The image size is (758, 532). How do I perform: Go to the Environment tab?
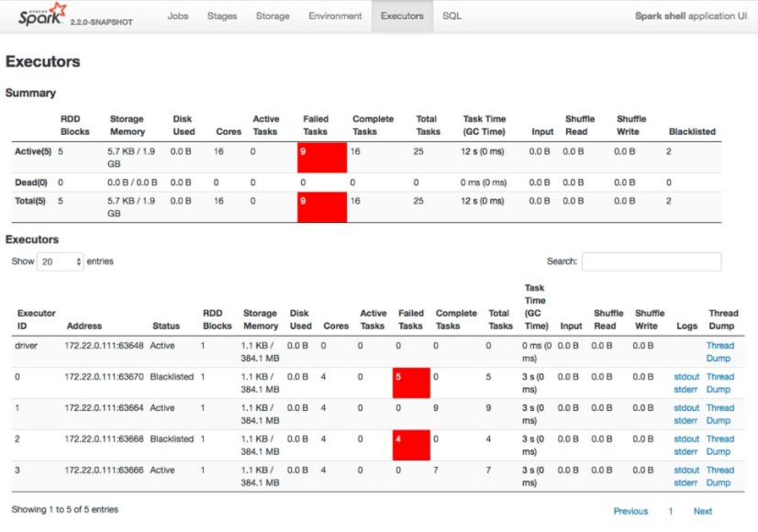coord(335,16)
